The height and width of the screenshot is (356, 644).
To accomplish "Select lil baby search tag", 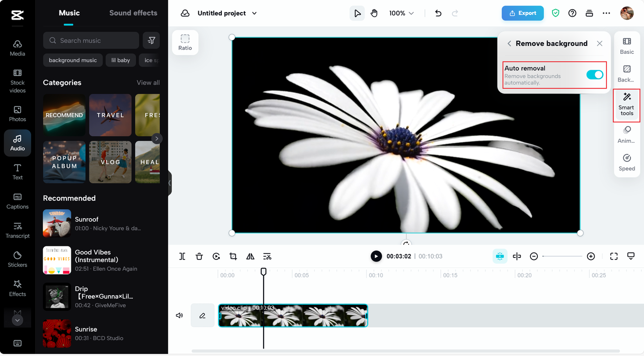I will coord(120,60).
